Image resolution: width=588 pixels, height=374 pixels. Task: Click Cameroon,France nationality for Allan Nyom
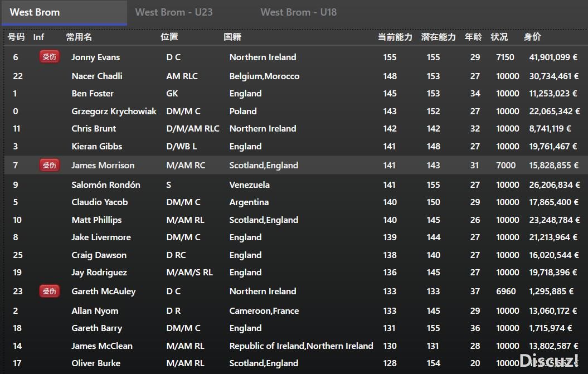tap(264, 310)
